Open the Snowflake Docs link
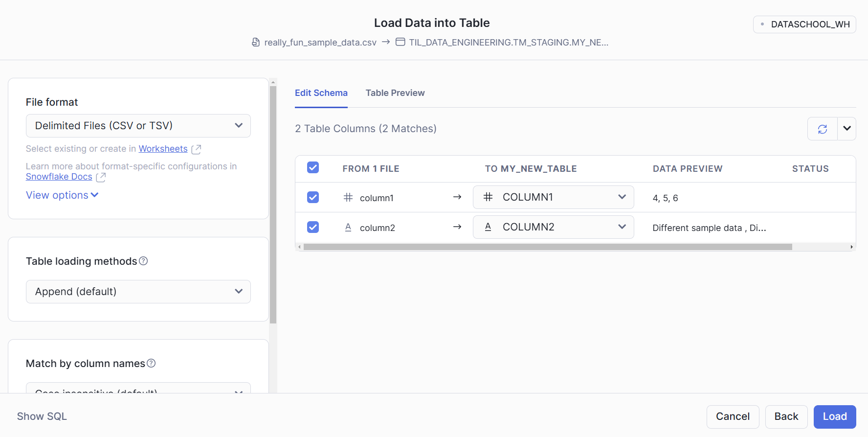Screen dimensions: 868x437 pos(59,177)
